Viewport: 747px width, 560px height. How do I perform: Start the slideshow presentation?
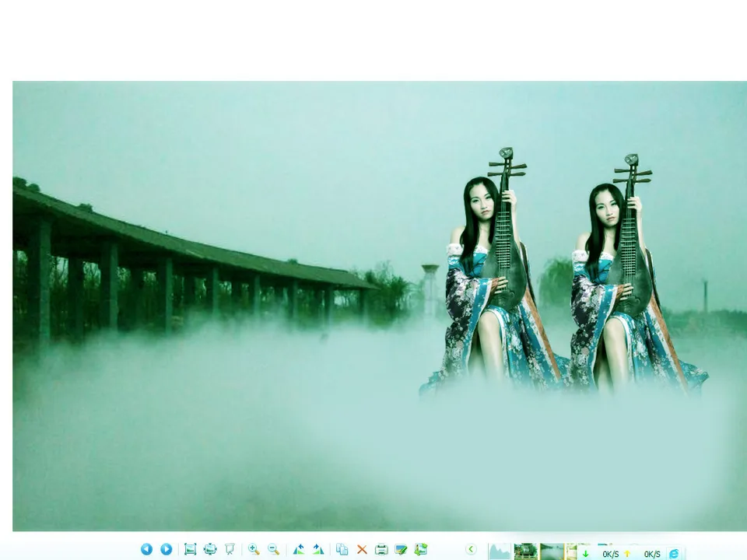pyautogui.click(x=230, y=549)
